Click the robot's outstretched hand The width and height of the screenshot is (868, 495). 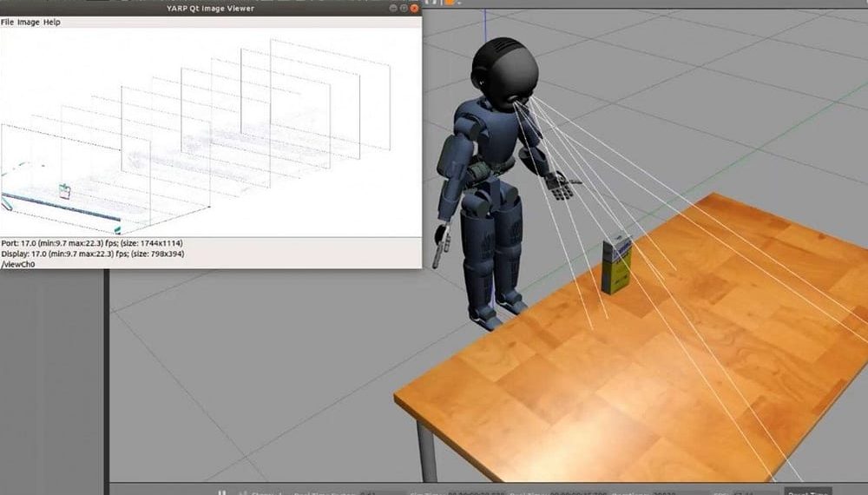(x=562, y=184)
